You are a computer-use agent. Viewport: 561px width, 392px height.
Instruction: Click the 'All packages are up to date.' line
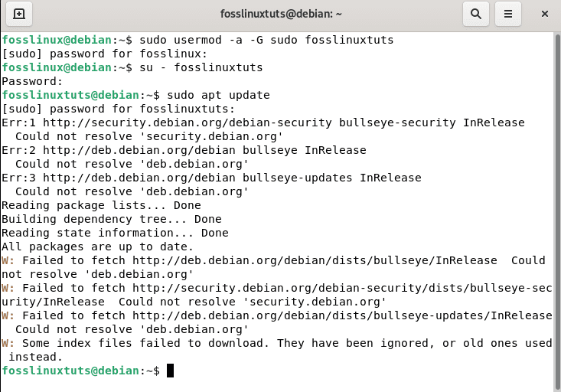pyautogui.click(x=97, y=247)
